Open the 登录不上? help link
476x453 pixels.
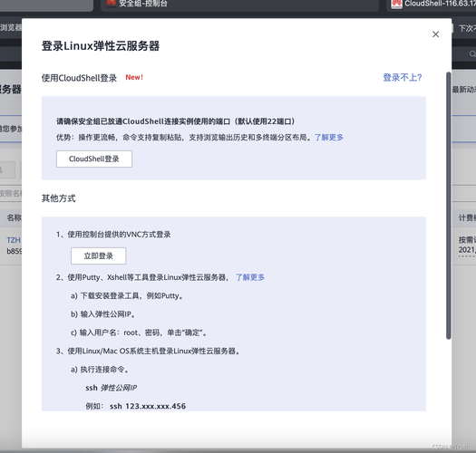coord(403,78)
